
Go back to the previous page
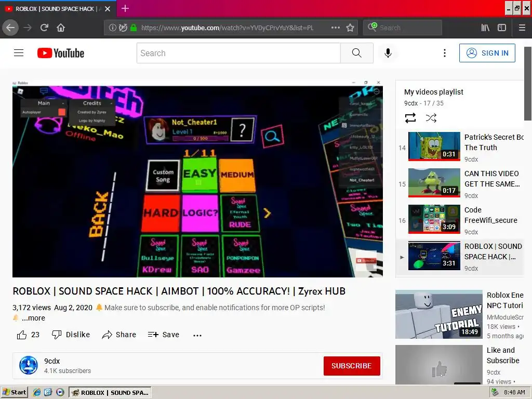(10, 28)
